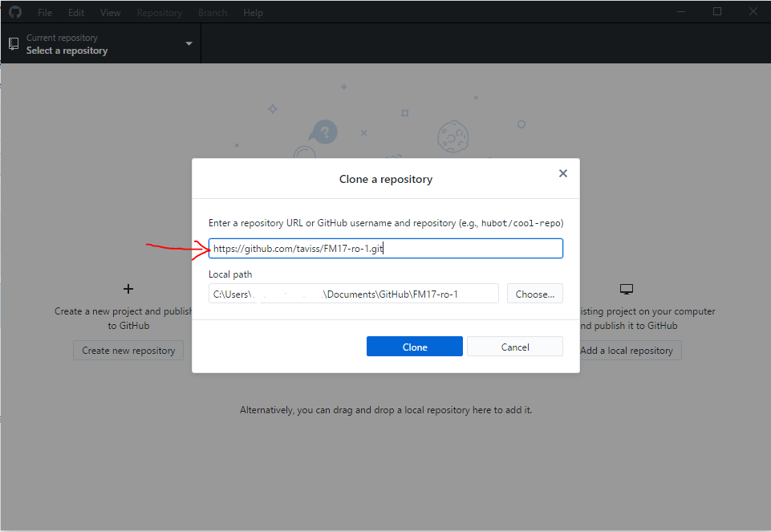Open the File menu
Viewport: 771px width, 532px height.
(x=45, y=13)
